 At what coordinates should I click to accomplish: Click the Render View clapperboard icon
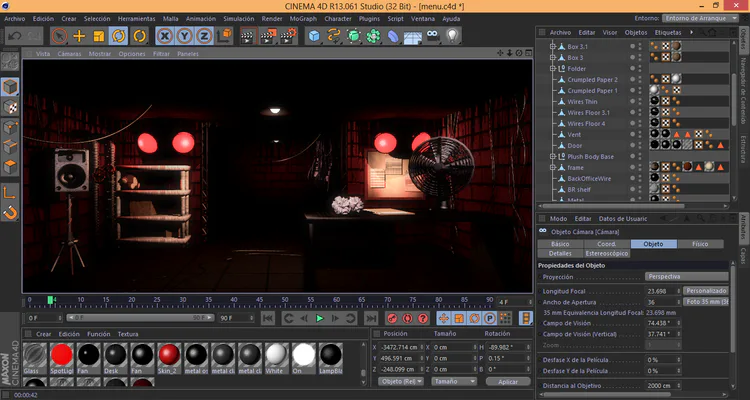point(246,36)
